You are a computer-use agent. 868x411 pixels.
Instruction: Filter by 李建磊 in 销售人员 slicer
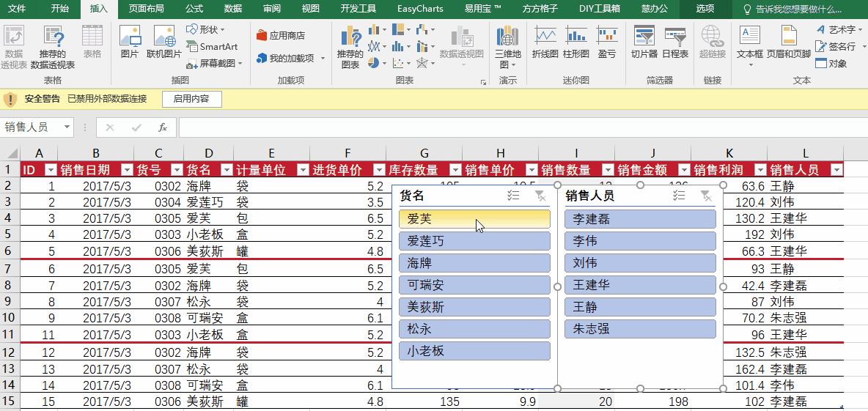(641, 219)
